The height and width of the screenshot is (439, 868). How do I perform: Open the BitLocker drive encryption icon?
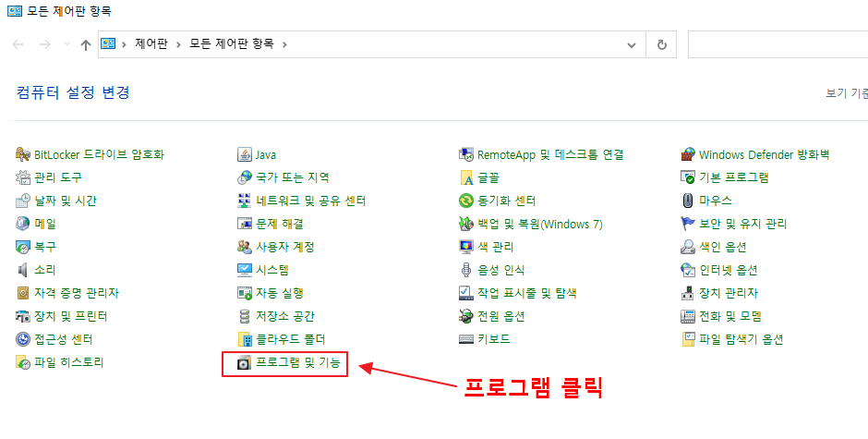[23, 154]
